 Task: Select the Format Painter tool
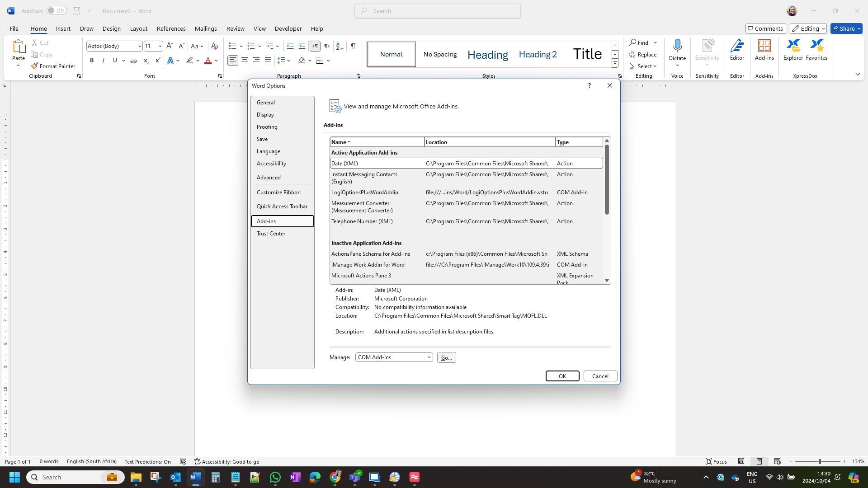coord(53,66)
